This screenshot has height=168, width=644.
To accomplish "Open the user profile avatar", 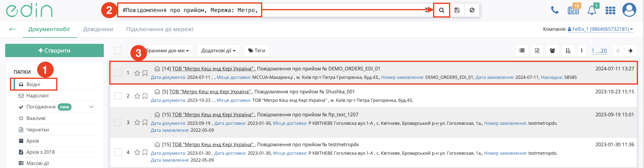I will click(629, 10).
